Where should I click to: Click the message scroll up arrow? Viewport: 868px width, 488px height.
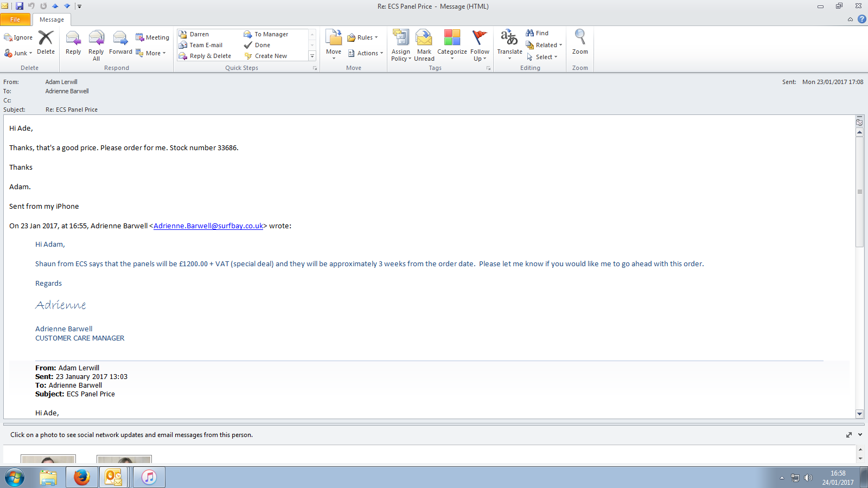tap(859, 132)
